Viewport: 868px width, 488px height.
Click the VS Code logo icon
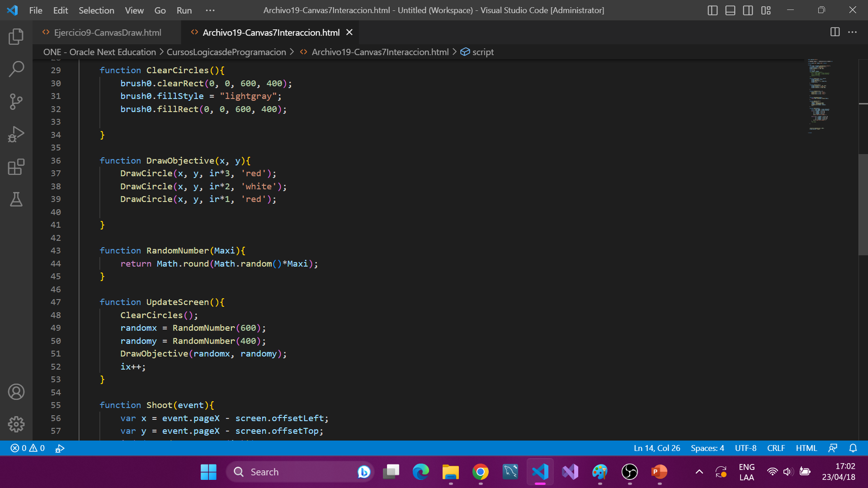(x=13, y=10)
